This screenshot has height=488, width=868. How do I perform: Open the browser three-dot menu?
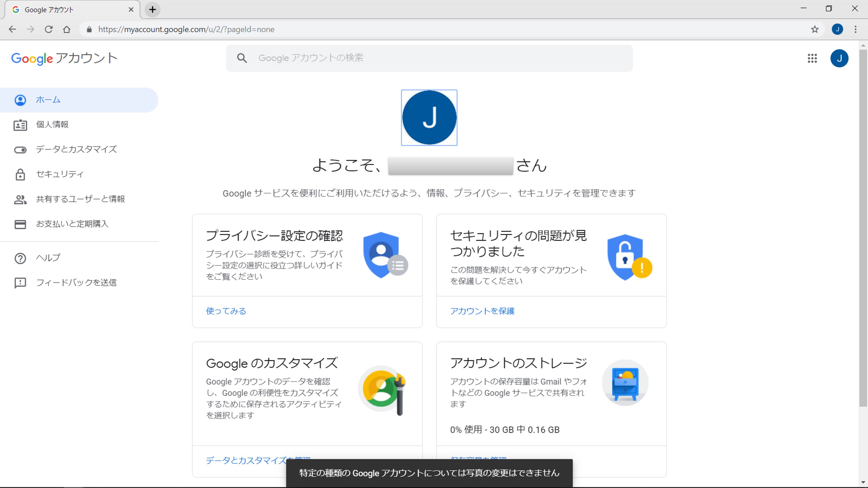856,29
